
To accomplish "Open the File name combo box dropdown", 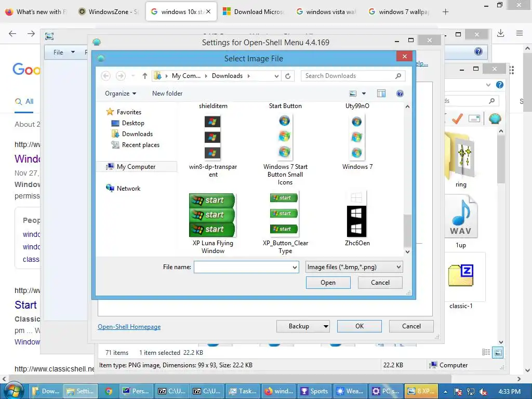I will tap(295, 267).
